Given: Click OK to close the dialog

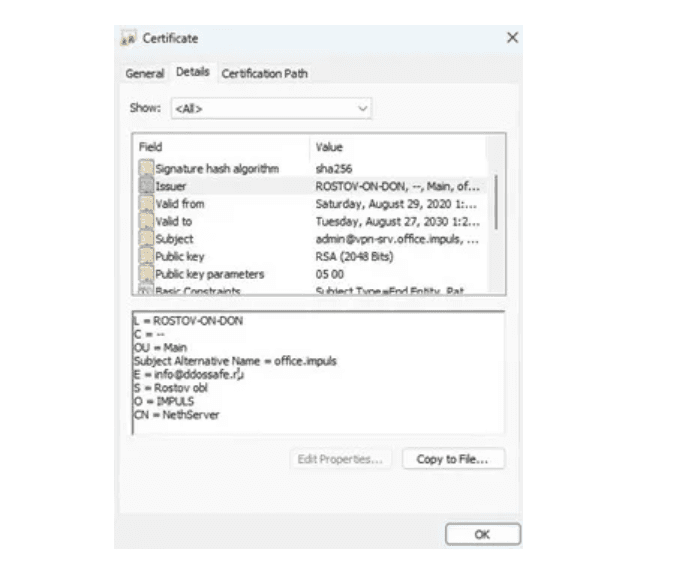Looking at the screenshot, I should [x=482, y=534].
